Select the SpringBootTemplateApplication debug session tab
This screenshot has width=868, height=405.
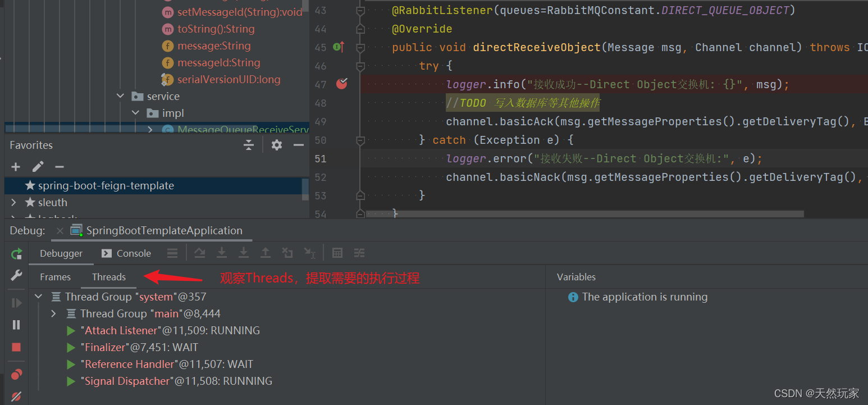coord(157,230)
